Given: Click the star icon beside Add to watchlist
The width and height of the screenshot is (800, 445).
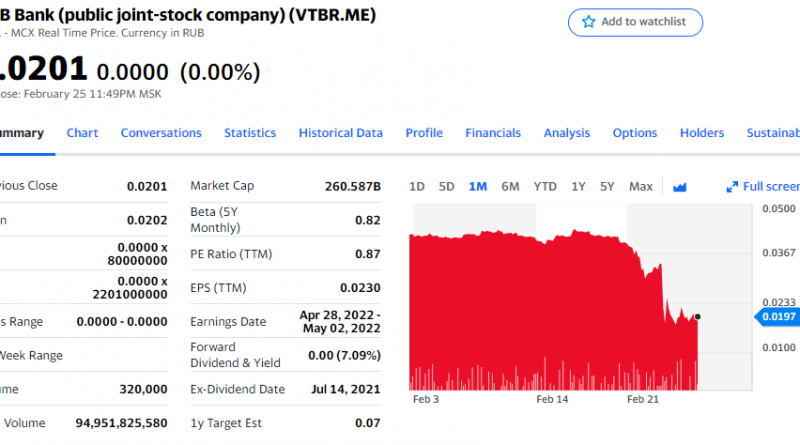Looking at the screenshot, I should (589, 22).
